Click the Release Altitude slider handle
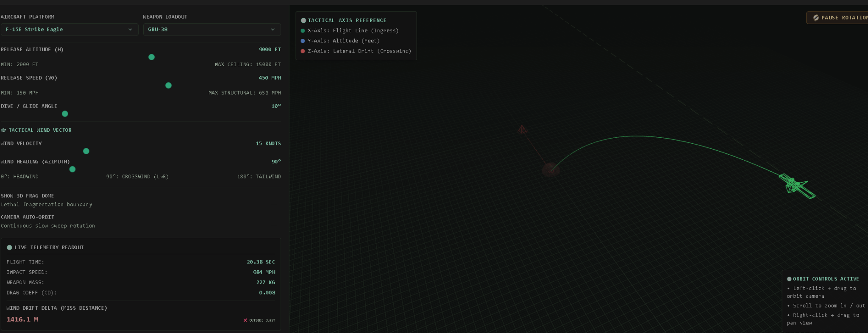This screenshot has width=868, height=333. click(151, 57)
